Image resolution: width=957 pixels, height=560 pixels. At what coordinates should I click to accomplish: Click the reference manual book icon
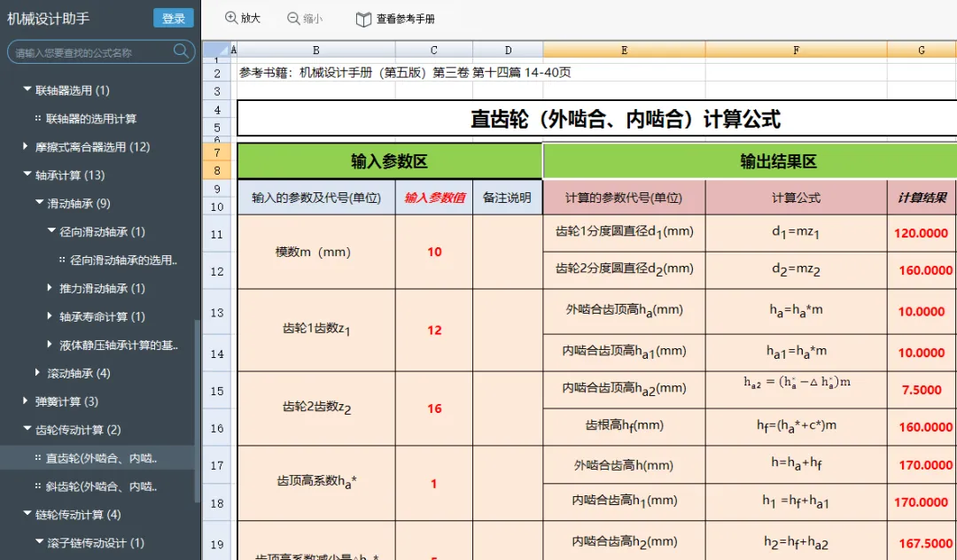tap(363, 19)
